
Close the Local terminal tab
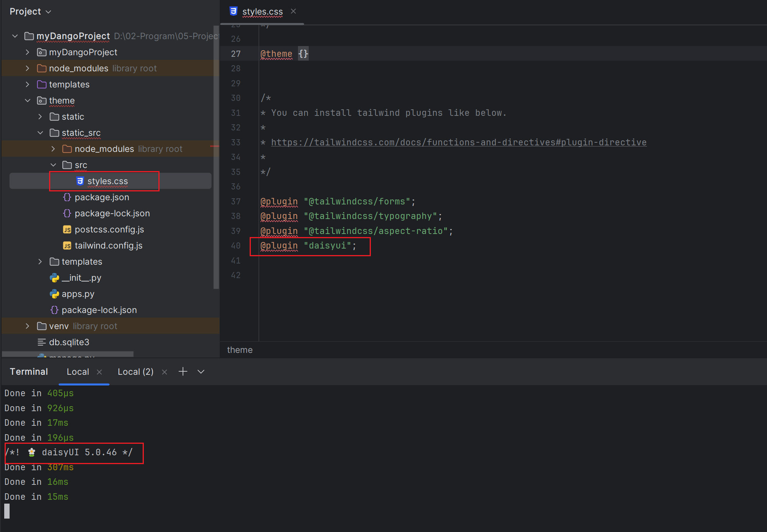coord(99,371)
